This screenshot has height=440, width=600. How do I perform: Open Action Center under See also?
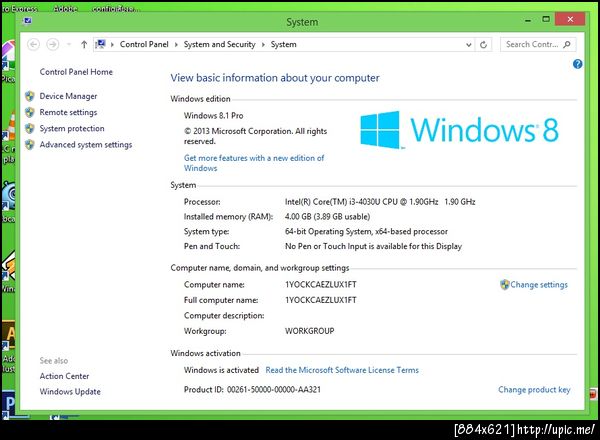(64, 376)
